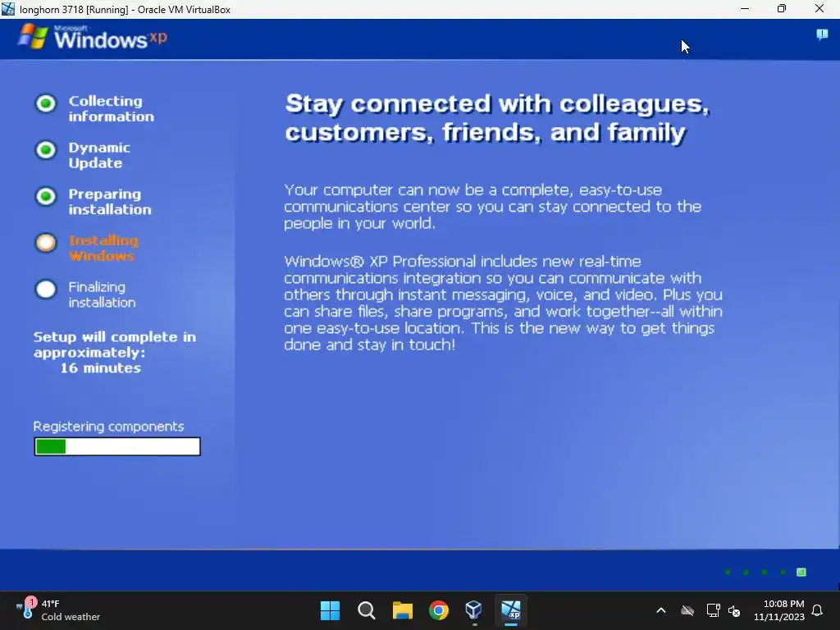The image size is (840, 630).
Task: Restore down the VirtualBox window
Action: click(x=782, y=8)
